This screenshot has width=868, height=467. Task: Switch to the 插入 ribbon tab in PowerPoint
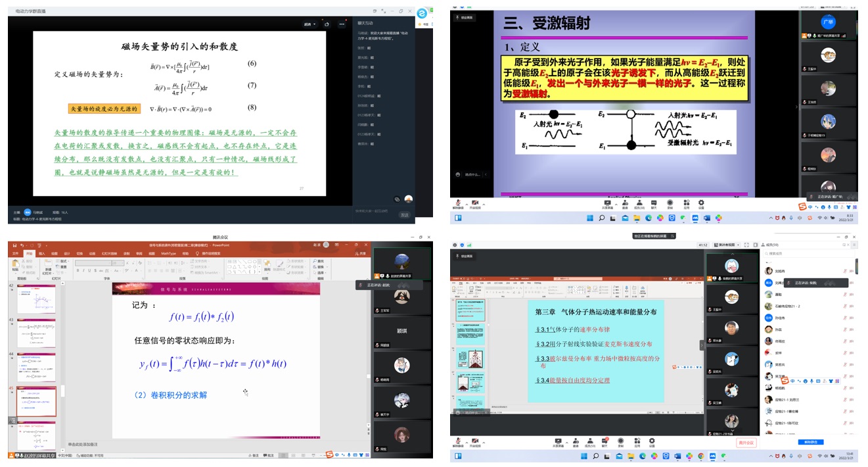tap(42, 253)
